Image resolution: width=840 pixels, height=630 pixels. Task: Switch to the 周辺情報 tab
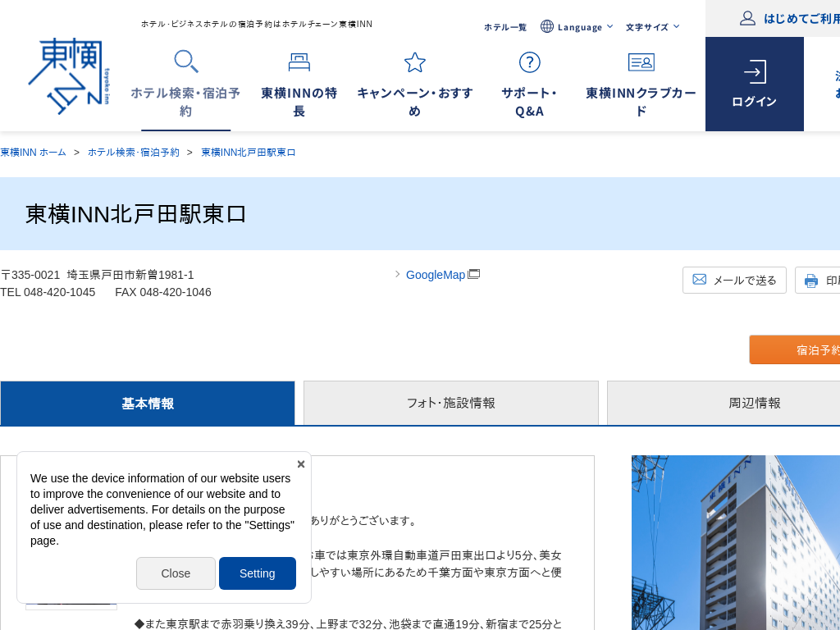pos(724,404)
